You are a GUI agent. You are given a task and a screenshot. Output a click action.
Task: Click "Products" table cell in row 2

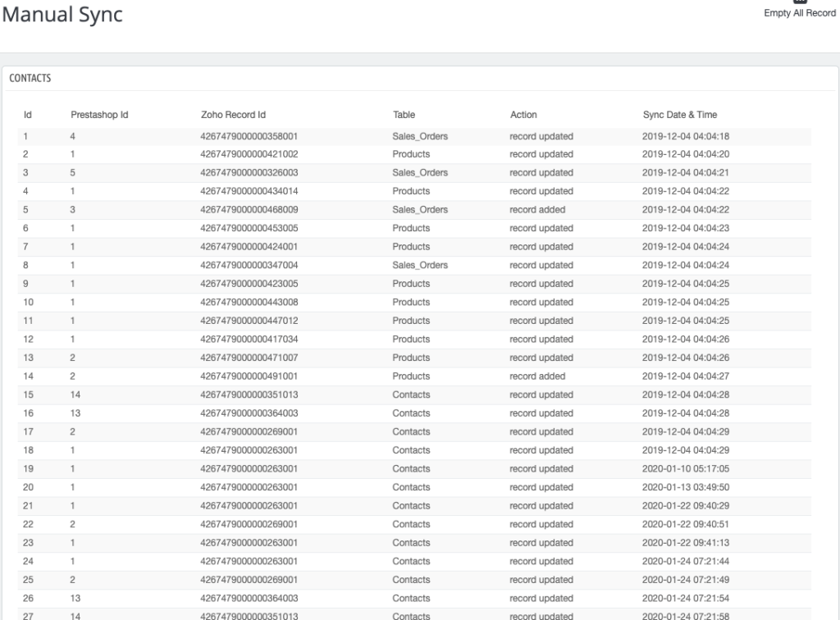tap(411, 154)
